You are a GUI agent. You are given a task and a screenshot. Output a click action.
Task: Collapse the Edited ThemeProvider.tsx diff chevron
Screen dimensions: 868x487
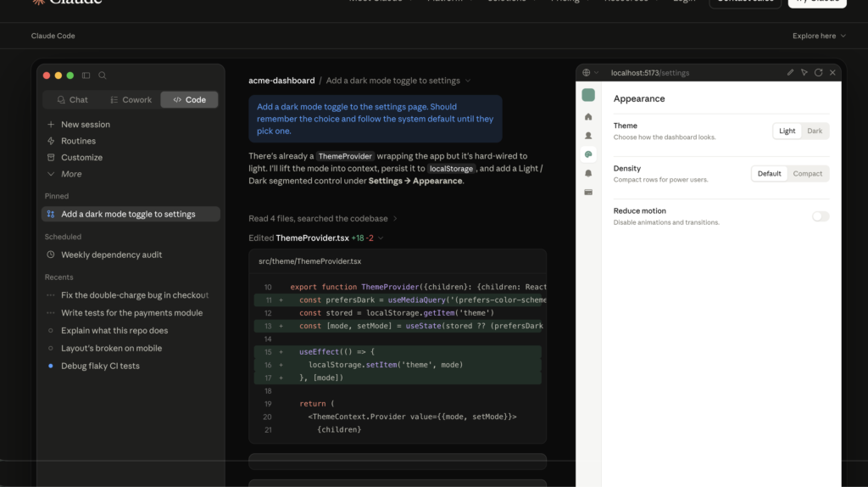[381, 238]
